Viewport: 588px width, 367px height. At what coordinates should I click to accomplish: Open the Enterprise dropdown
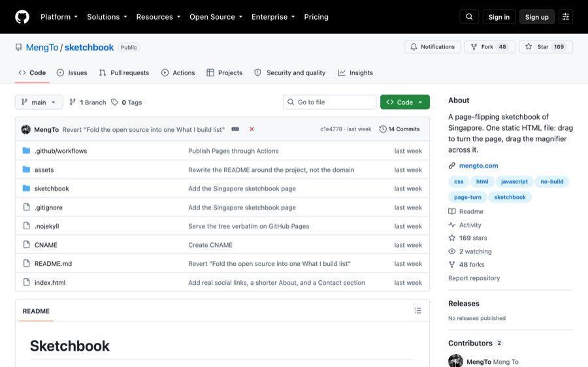coord(273,17)
